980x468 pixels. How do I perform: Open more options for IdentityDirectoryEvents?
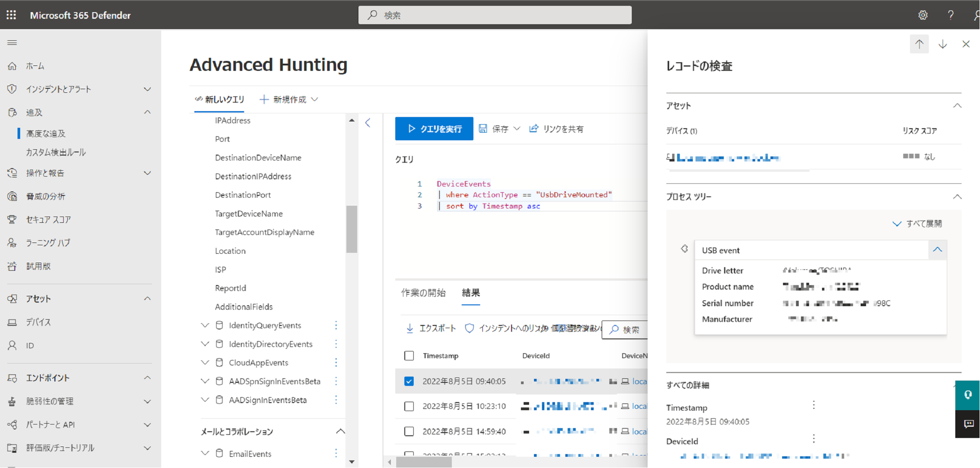pyautogui.click(x=336, y=344)
